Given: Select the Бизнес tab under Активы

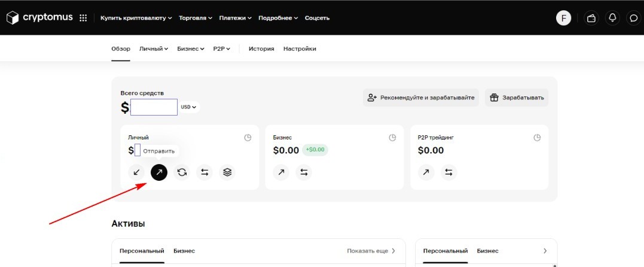Looking at the screenshot, I should pos(184,251).
